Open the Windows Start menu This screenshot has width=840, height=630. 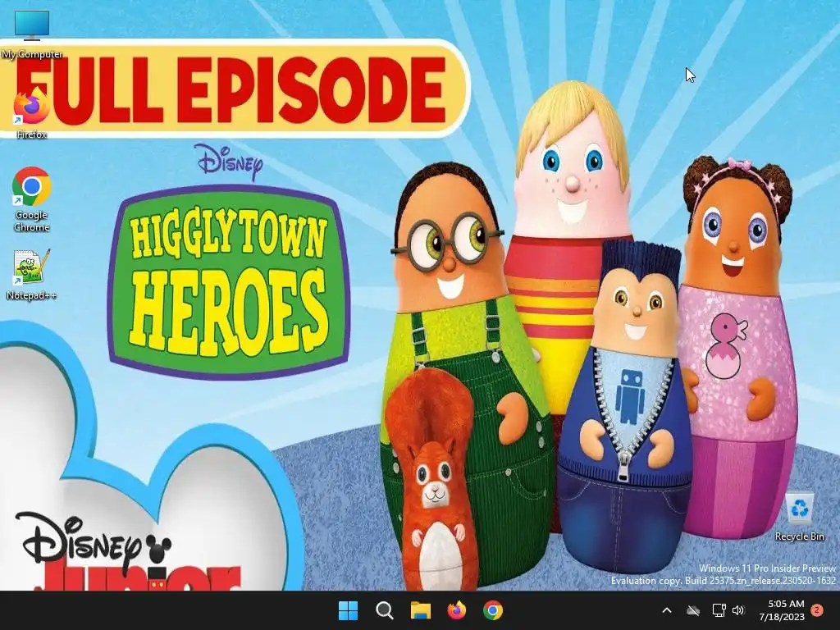[x=348, y=610]
